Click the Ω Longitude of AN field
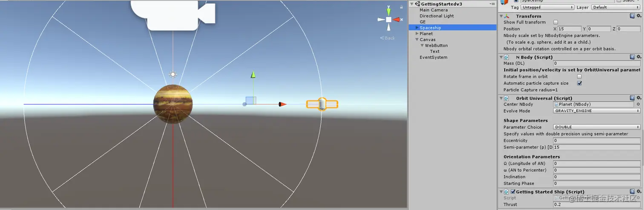Screen dimensions: 644x210 pyautogui.click(x=597, y=163)
